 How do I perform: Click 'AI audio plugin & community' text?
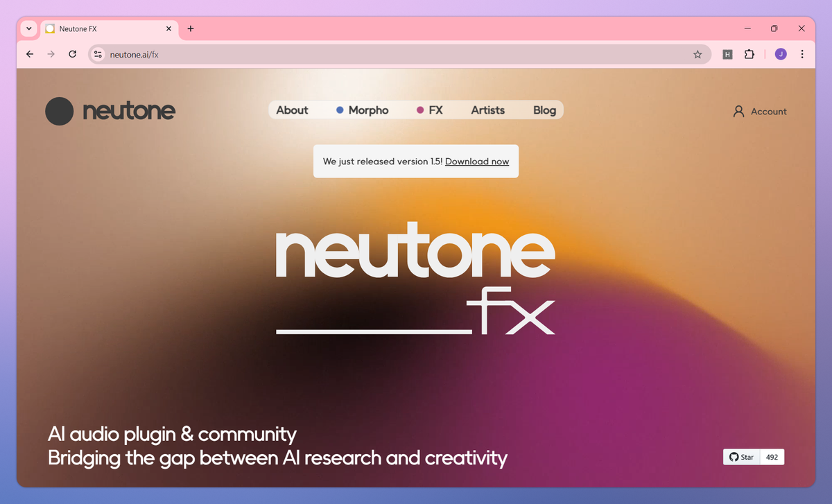click(x=172, y=435)
